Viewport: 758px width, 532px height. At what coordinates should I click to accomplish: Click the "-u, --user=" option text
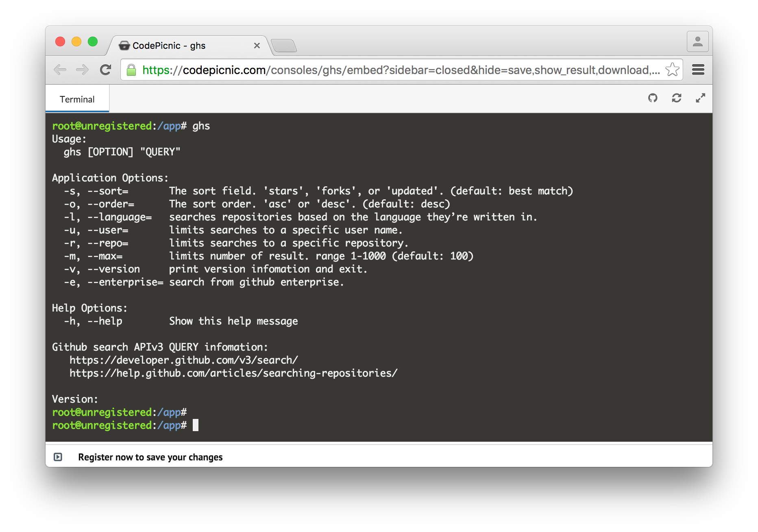[96, 230]
